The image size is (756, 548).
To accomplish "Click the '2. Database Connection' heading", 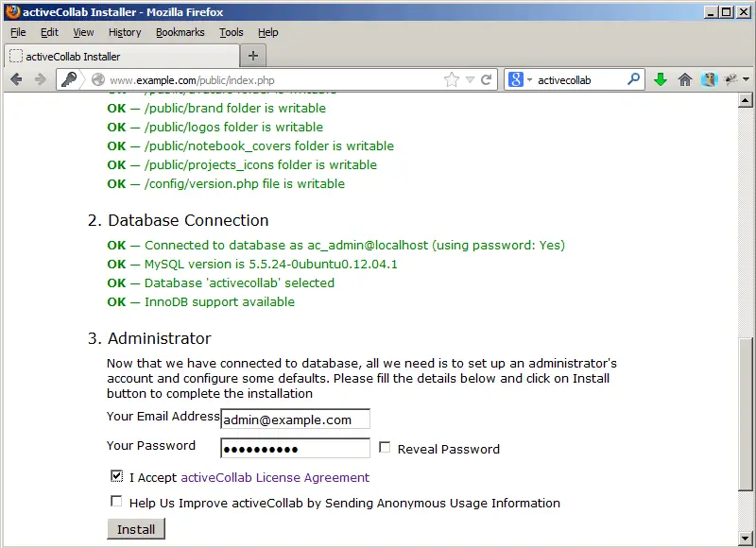I will click(178, 220).
